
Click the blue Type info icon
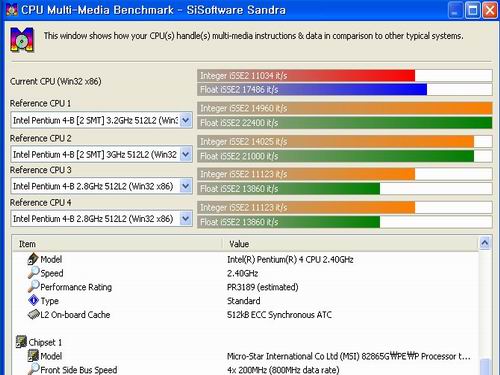(x=33, y=300)
